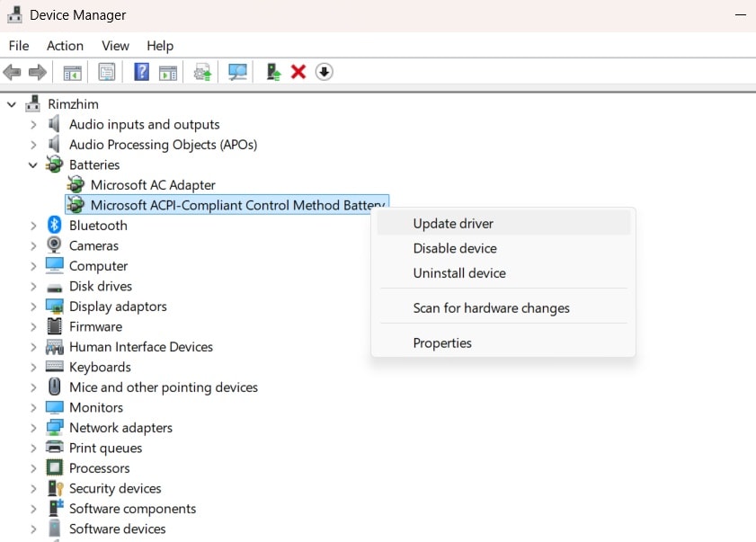Click the Disk drives icon

pyautogui.click(x=55, y=288)
